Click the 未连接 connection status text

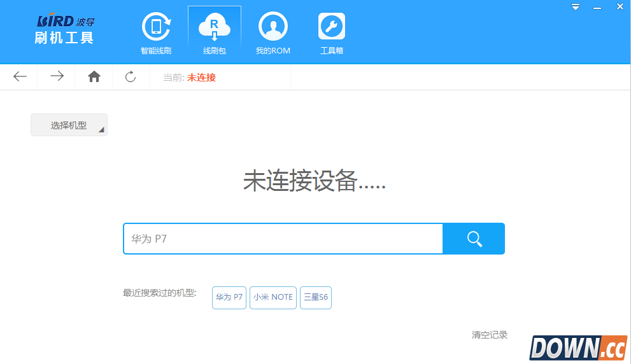coord(201,78)
